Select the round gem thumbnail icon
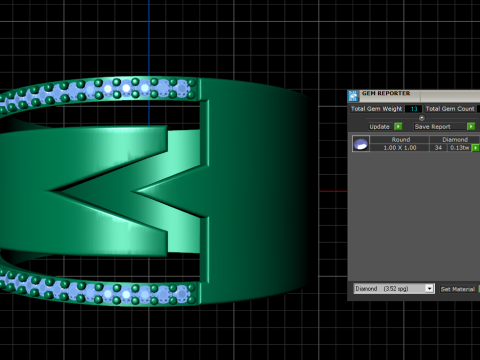The image size is (480, 360). (x=361, y=144)
